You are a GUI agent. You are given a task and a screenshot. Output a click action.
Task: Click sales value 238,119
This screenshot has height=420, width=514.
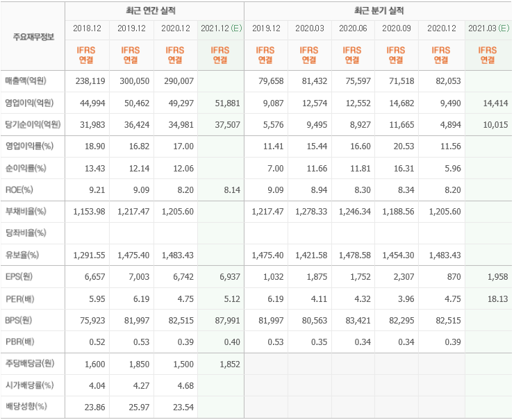tap(90, 81)
